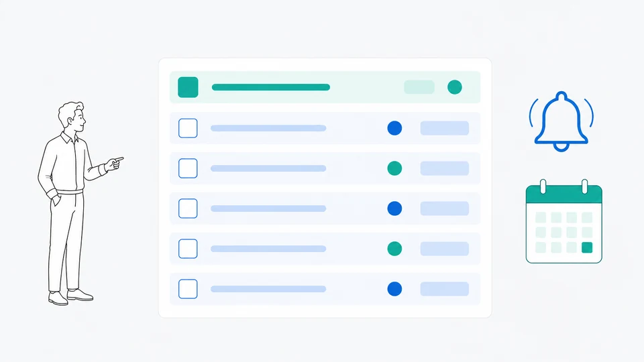Click the green status dot in fourth task row
Viewport: 644px width, 362px height.
[394, 249]
